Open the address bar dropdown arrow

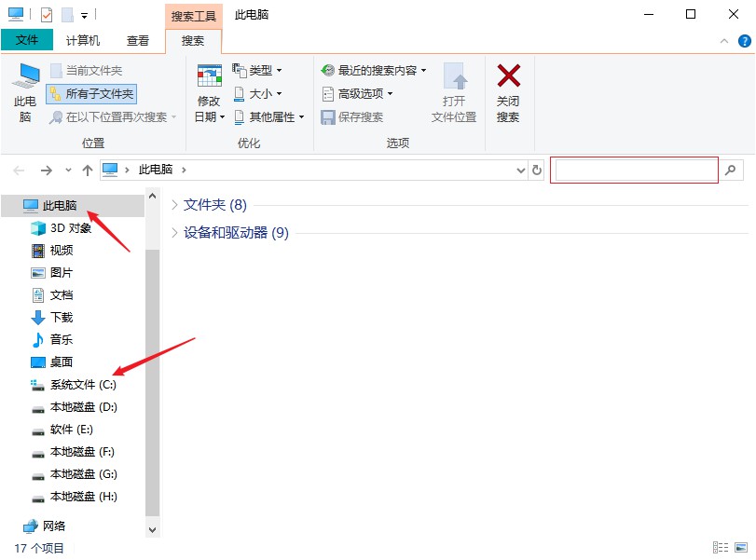click(521, 170)
